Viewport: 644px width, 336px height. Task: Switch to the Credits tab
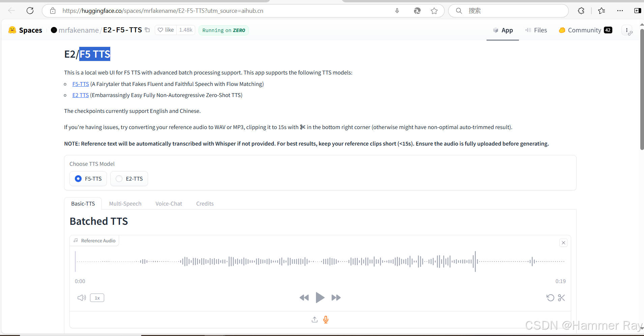point(205,204)
